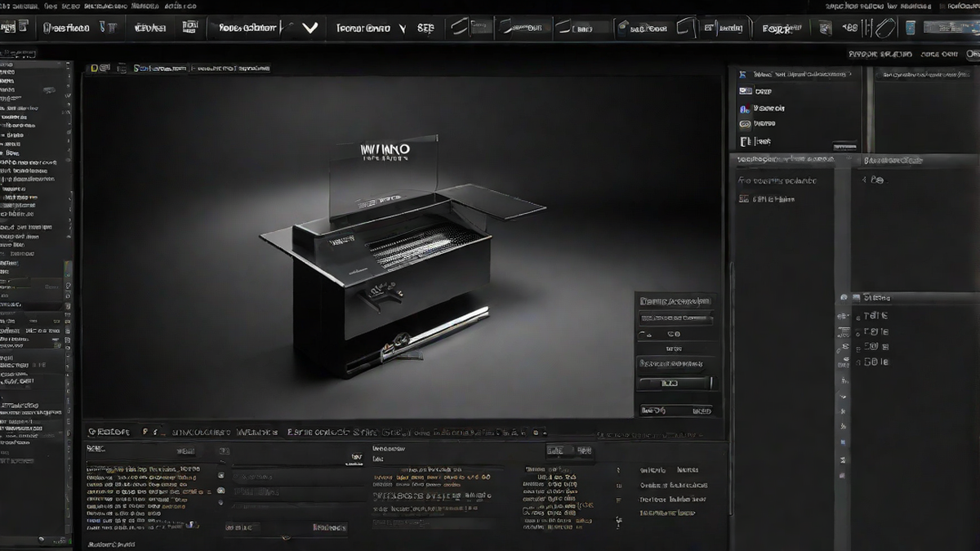Screen dimensions: 980x551
Task: Open the wide dropdown field in viewport overlay panel
Action: (675, 318)
